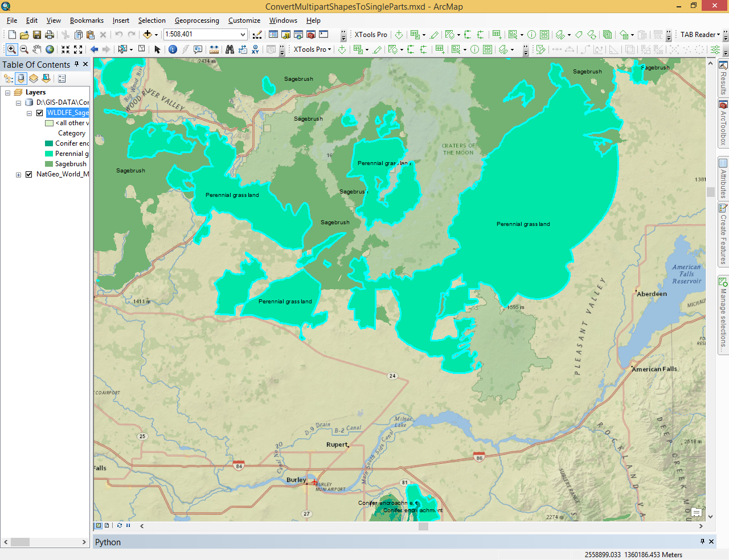Screen dimensions: 729x560
Task: Open Go To XY tool
Action: pos(255,50)
